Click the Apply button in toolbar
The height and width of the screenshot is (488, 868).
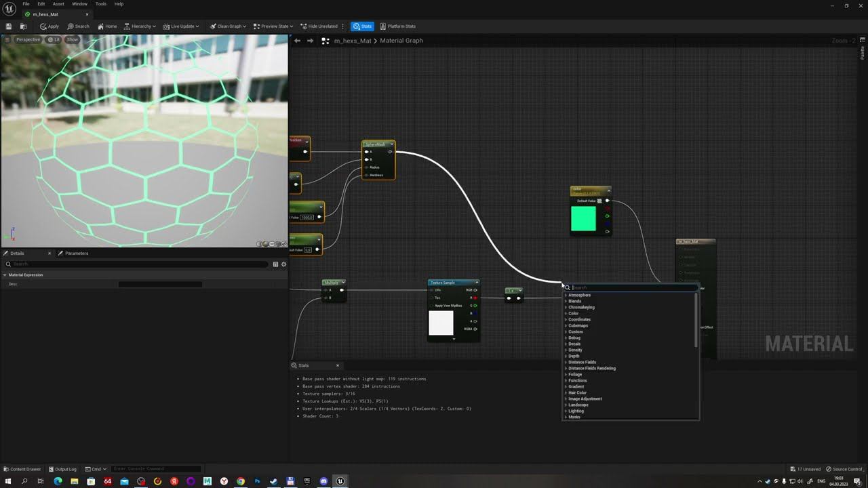(x=50, y=26)
